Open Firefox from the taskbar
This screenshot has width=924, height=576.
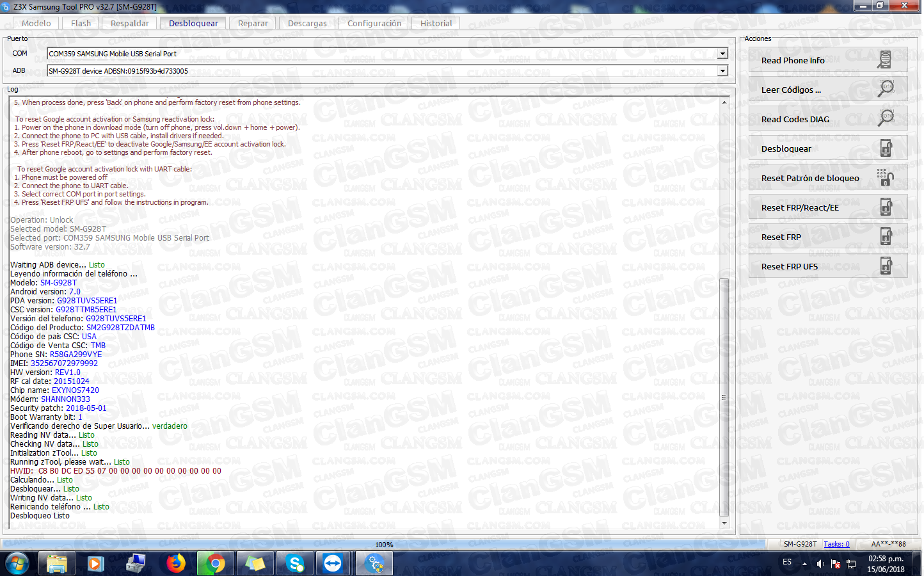pos(175,564)
